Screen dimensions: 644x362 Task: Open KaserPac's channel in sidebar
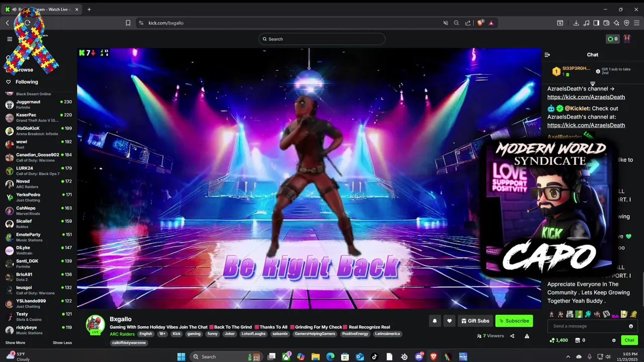38,118
